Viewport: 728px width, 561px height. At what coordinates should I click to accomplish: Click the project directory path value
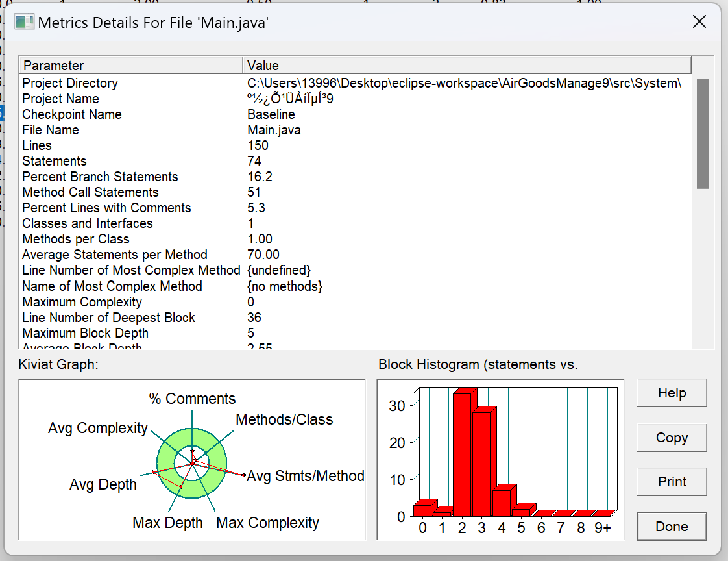(x=465, y=83)
